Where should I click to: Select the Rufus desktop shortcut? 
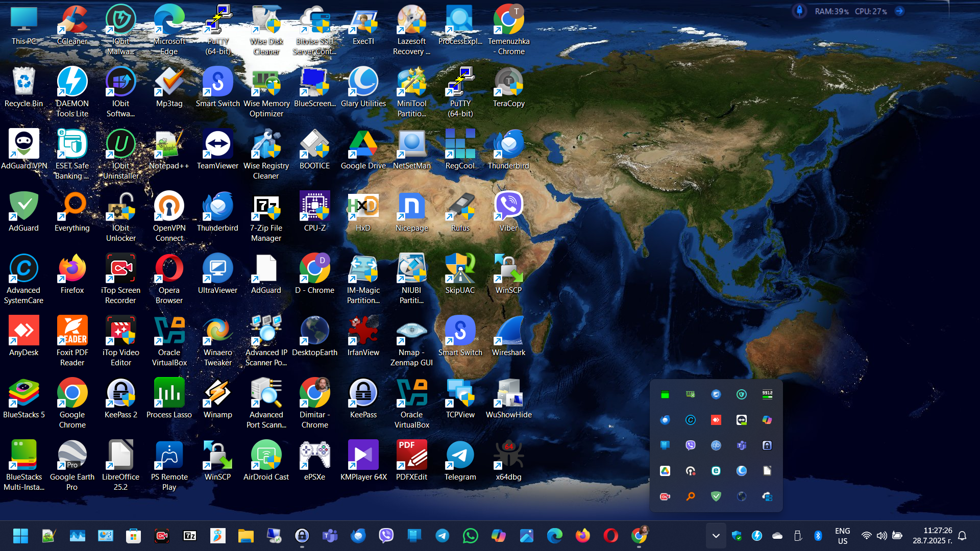(x=460, y=212)
